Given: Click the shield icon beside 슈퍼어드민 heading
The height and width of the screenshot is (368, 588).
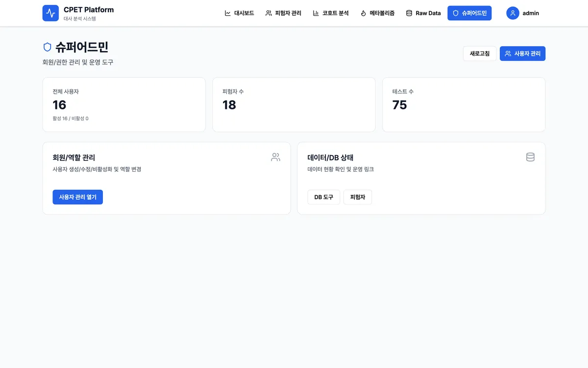Looking at the screenshot, I should 47,47.
